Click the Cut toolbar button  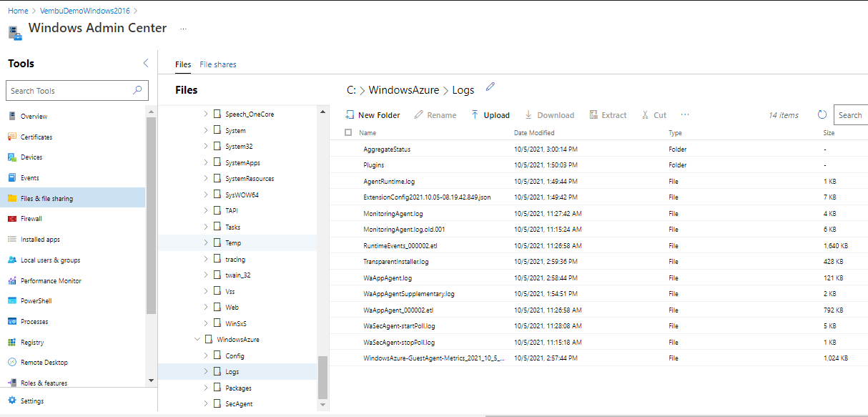(x=654, y=114)
